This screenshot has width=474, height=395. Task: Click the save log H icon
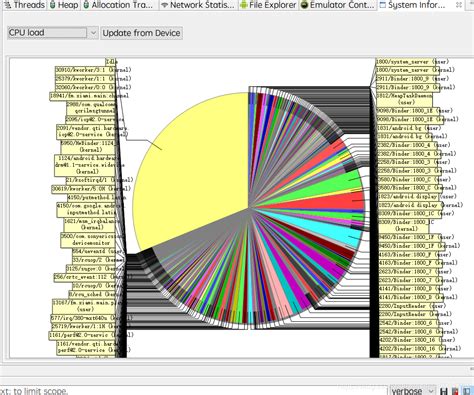pyautogui.click(x=444, y=391)
